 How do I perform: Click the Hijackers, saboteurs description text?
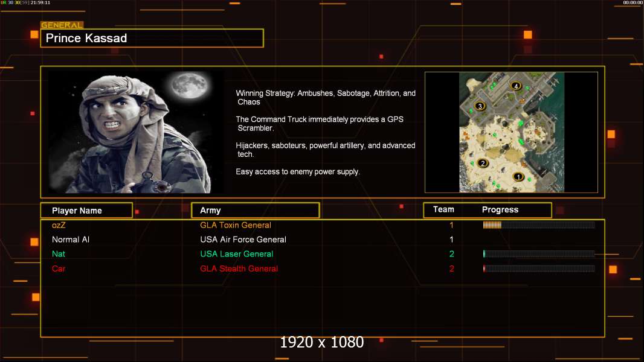pyautogui.click(x=325, y=150)
